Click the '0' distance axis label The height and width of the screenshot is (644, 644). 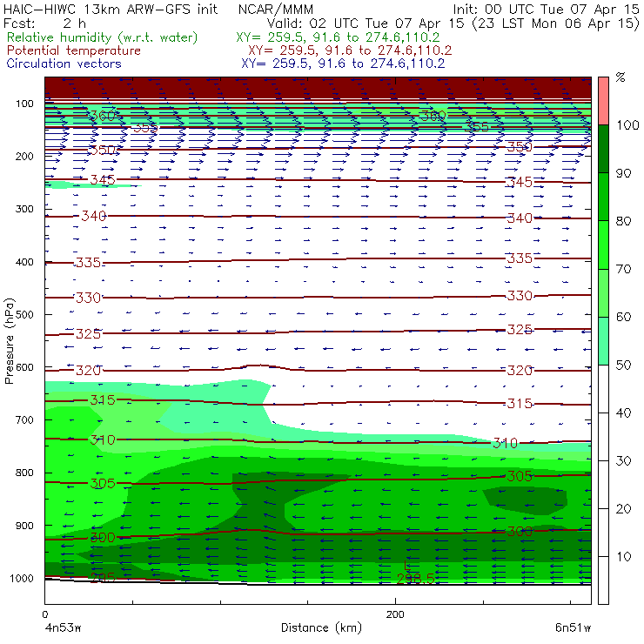point(44,614)
